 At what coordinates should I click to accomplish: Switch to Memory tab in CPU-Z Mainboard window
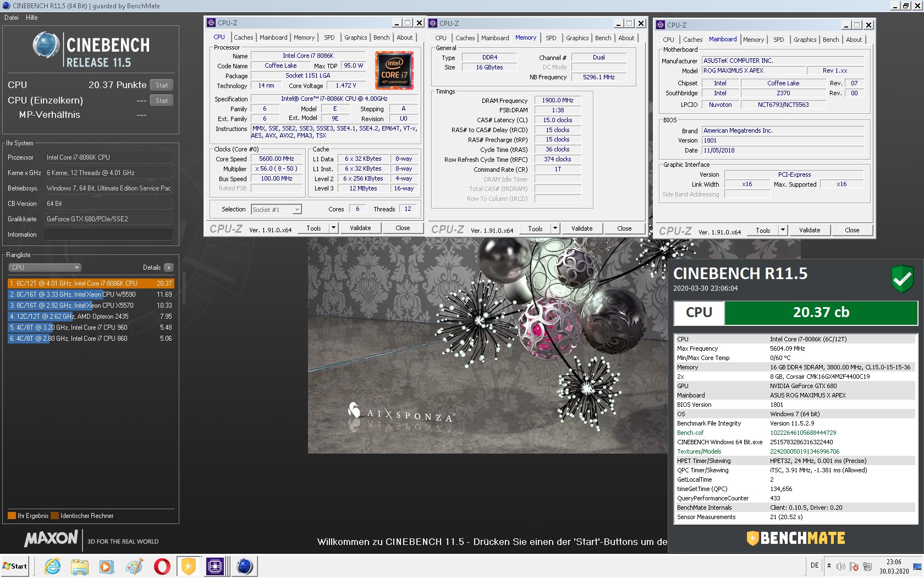[x=754, y=40]
